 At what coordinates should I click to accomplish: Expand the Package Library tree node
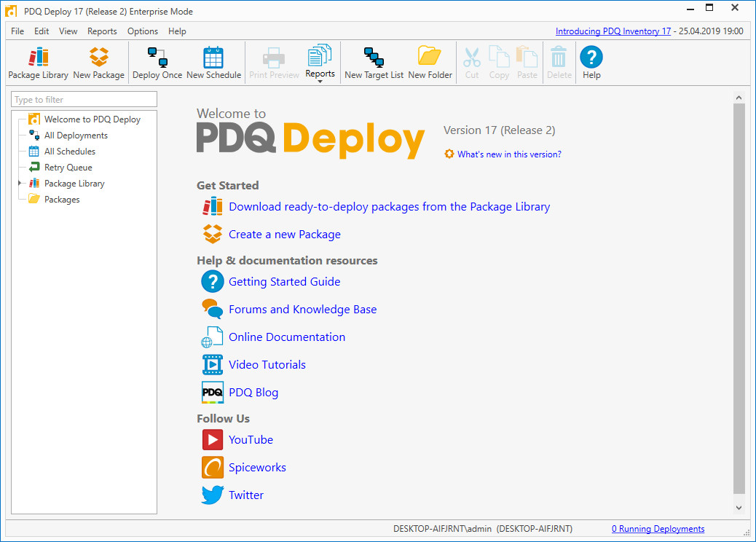(x=20, y=184)
